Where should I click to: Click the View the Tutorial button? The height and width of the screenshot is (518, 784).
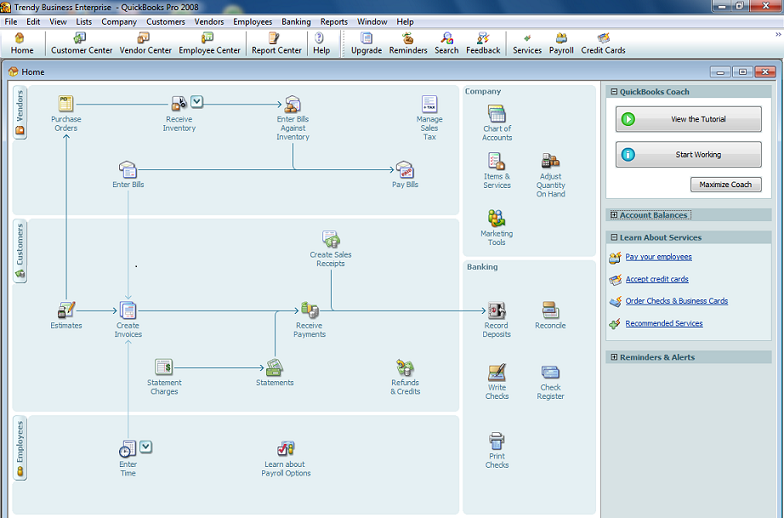click(688, 119)
